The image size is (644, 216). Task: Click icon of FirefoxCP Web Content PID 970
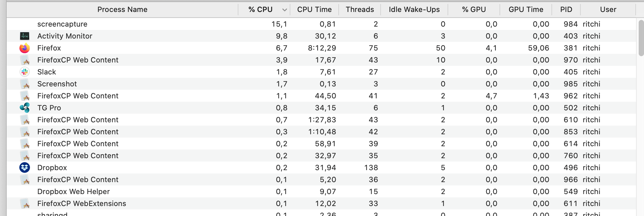click(x=25, y=60)
